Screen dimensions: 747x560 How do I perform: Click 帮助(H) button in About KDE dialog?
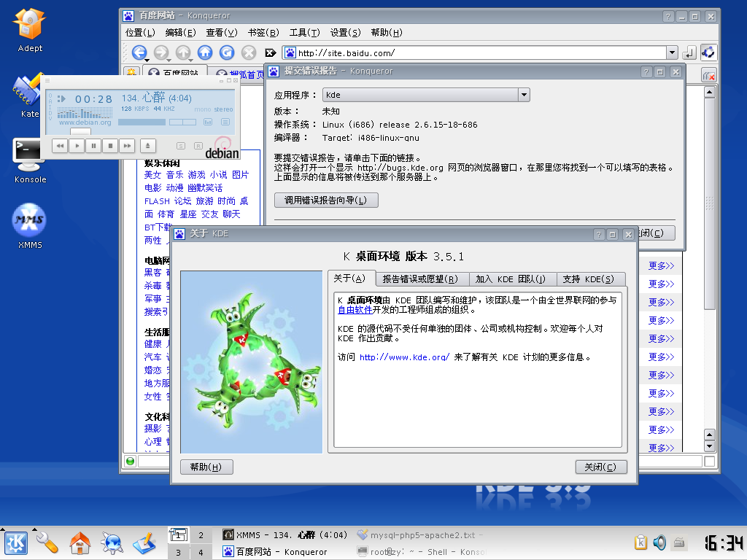point(206,467)
